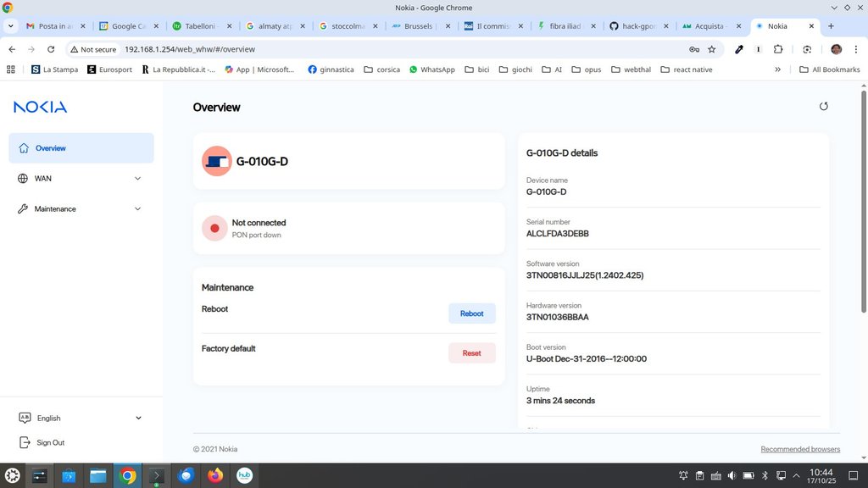
Task: Click the wrench icon next to Maintenance
Action: coord(23,208)
